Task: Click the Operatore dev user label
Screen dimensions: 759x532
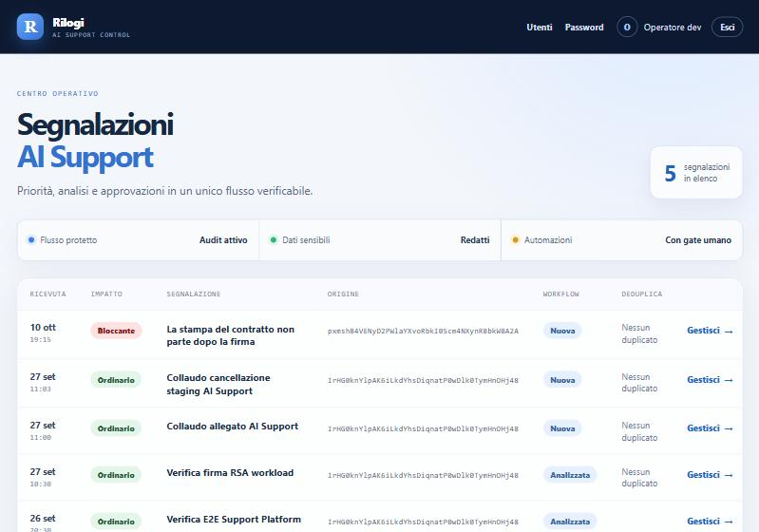Action: click(673, 28)
